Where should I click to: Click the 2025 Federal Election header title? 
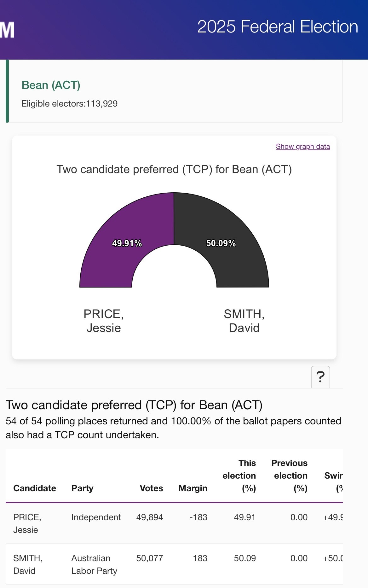(x=278, y=26)
